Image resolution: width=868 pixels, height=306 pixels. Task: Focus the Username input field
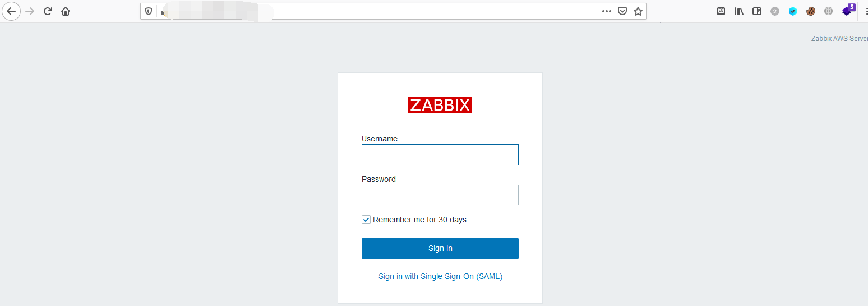tap(440, 154)
